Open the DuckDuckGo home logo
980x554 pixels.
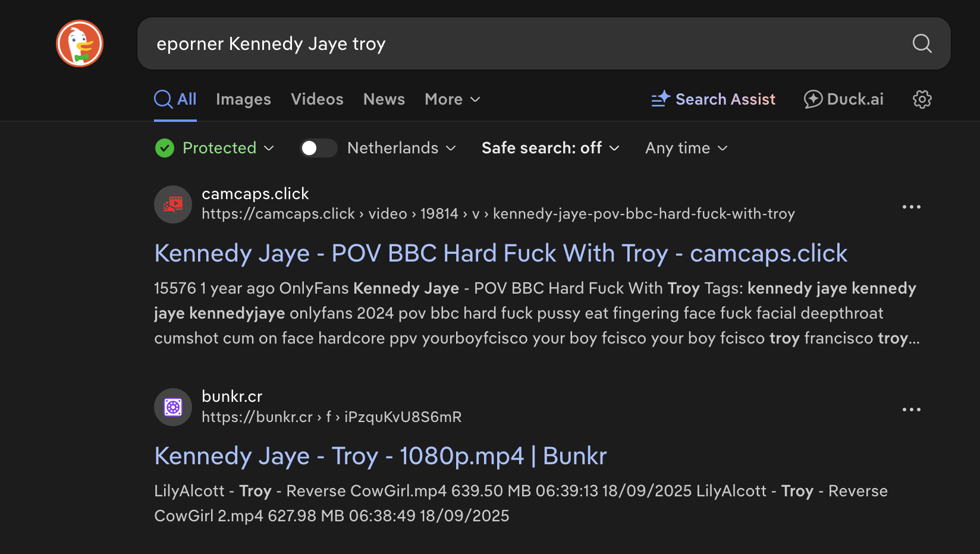[80, 43]
